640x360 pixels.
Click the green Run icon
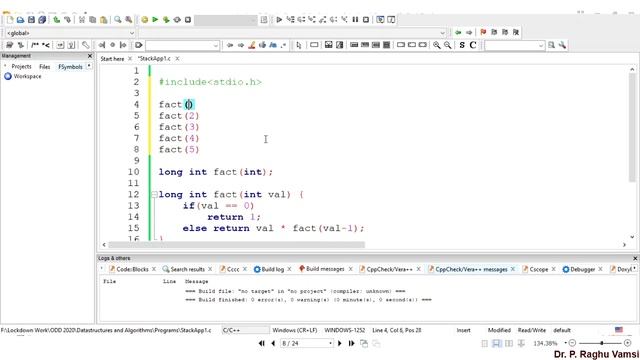point(155,20)
